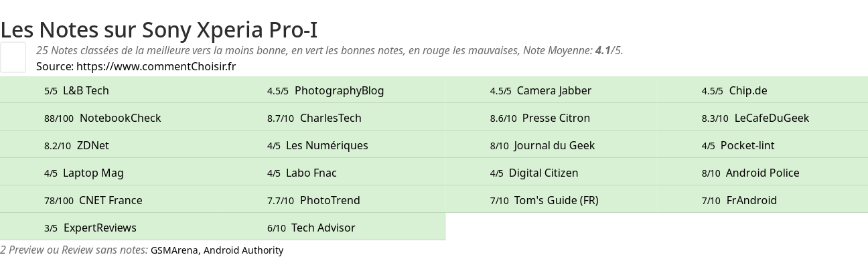Select the Pocket-lint rating

[x=762, y=145]
